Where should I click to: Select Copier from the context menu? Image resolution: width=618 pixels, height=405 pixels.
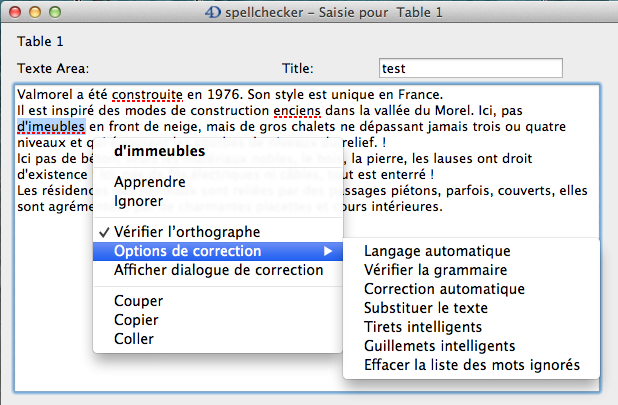click(137, 319)
